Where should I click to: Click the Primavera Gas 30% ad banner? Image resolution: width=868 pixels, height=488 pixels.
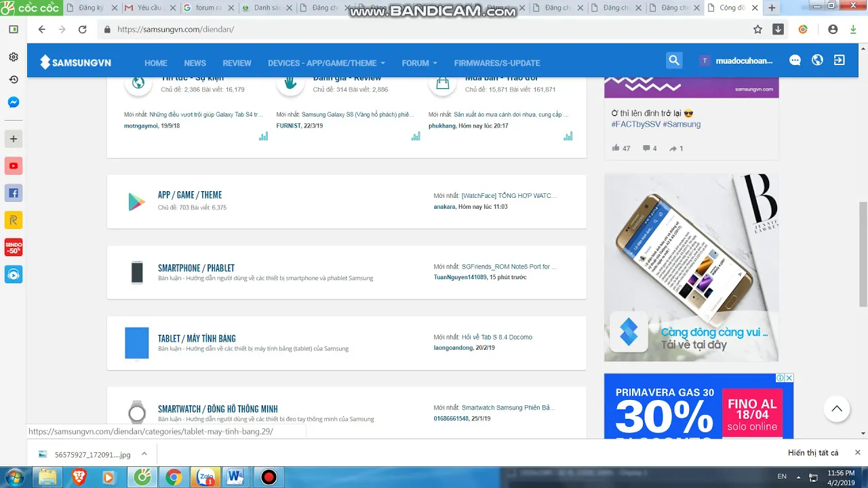tap(698, 405)
